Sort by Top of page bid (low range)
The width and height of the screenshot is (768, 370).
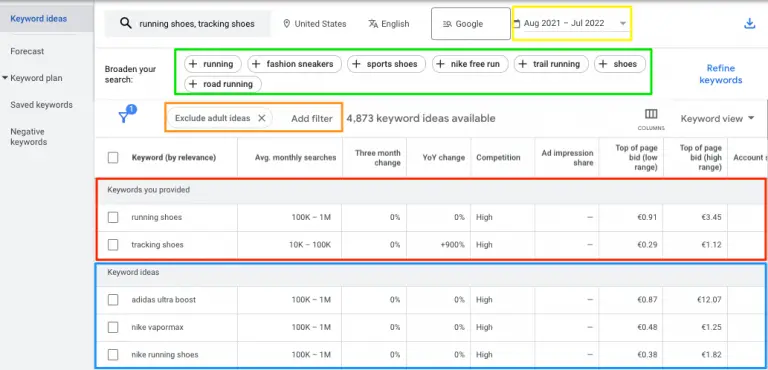point(636,158)
